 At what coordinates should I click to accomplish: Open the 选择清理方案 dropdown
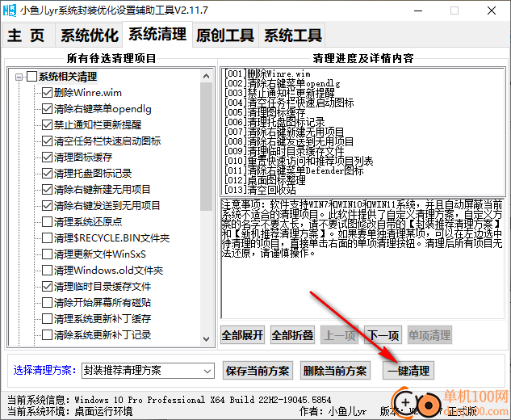[148, 371]
